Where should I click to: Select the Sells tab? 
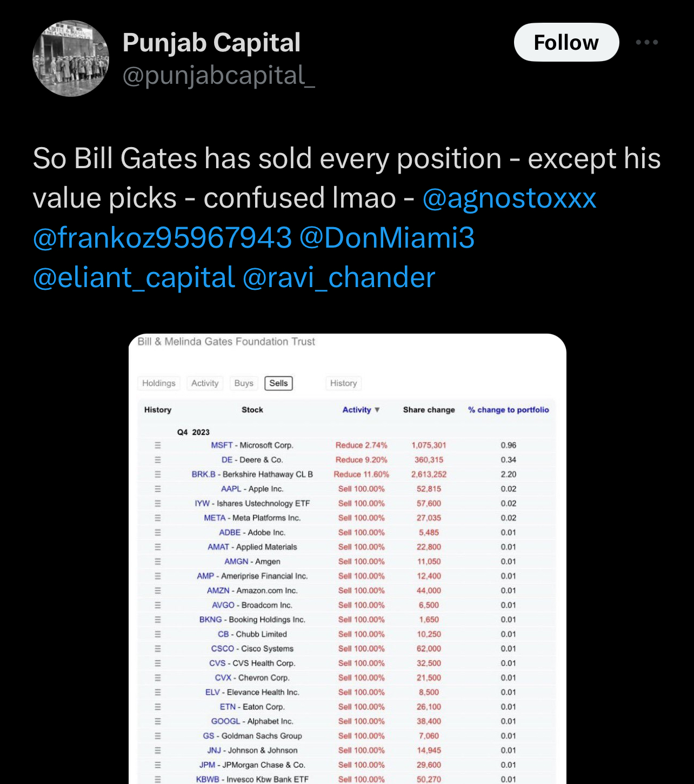coord(278,383)
